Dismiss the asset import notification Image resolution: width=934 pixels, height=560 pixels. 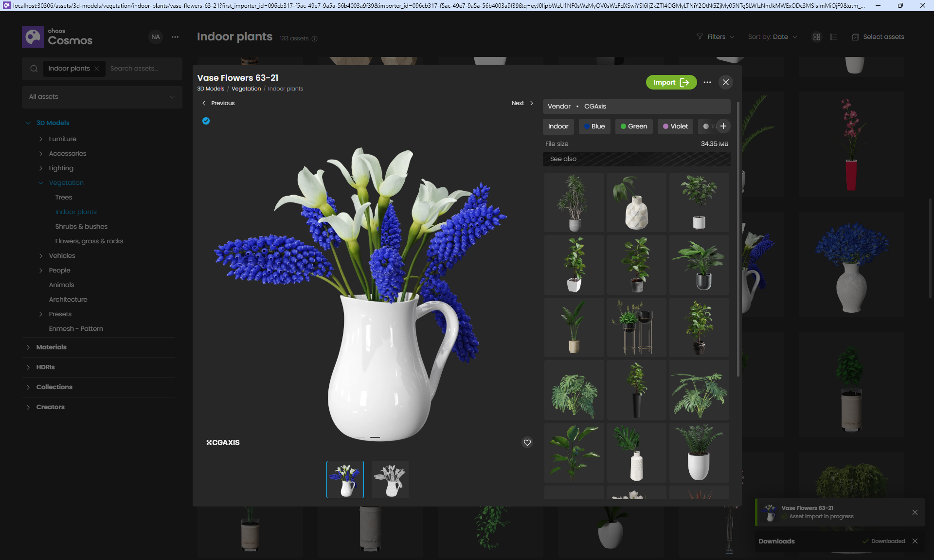tap(915, 512)
